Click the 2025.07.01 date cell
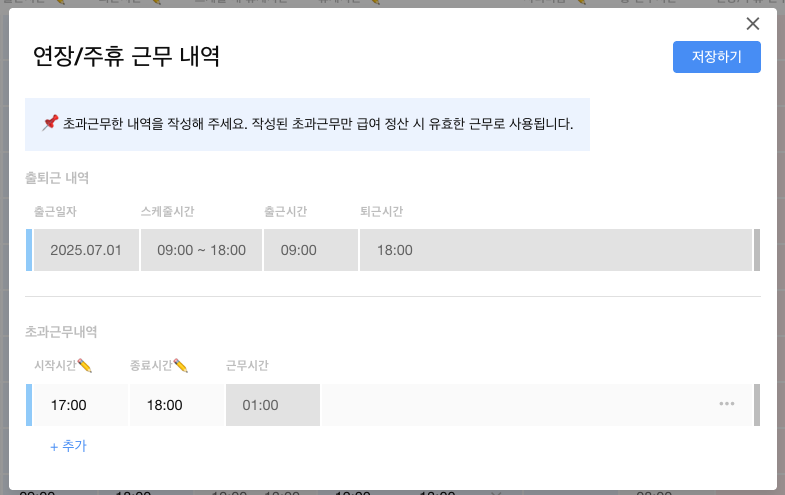 coord(86,250)
